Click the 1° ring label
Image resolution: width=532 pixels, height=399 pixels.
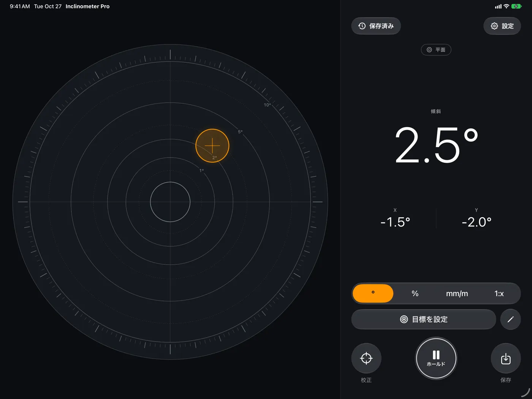click(x=202, y=171)
